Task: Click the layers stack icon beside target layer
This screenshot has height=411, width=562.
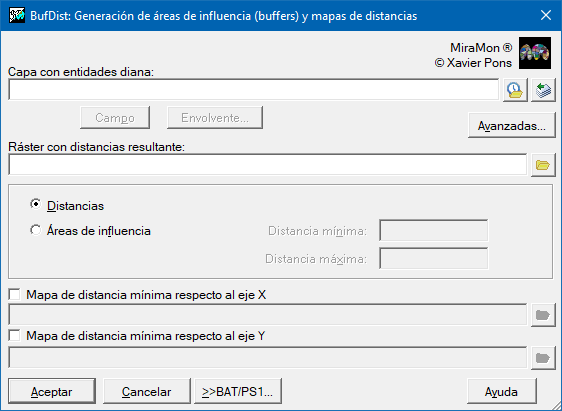Action: click(543, 90)
